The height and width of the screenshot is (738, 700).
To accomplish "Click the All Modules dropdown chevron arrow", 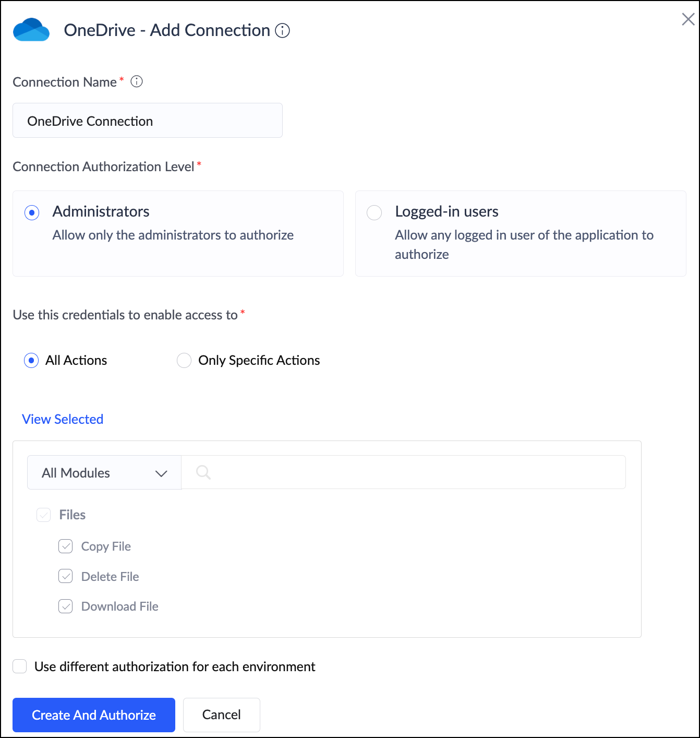I will point(161,473).
